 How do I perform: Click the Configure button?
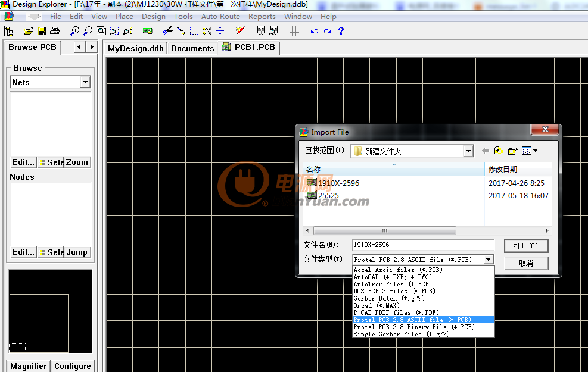pos(72,366)
